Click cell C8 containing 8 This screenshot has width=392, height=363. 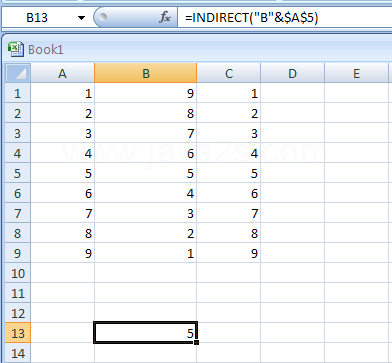tap(229, 233)
